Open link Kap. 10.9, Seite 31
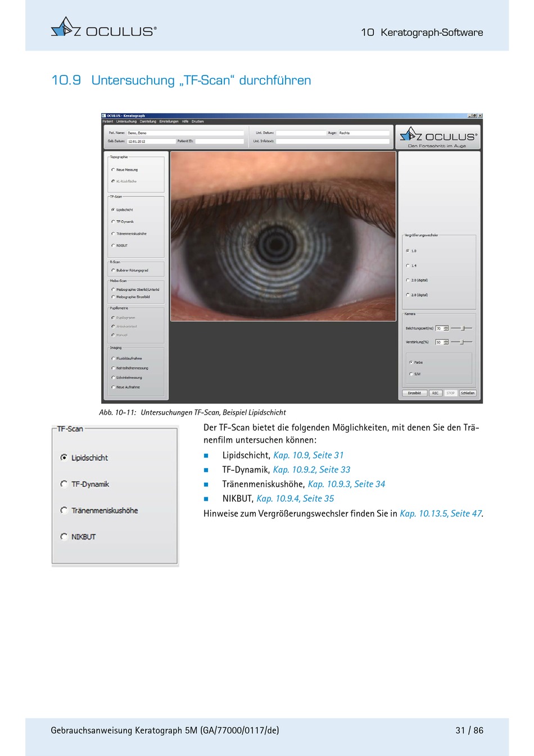This screenshot has height=756, width=534. [x=308, y=455]
